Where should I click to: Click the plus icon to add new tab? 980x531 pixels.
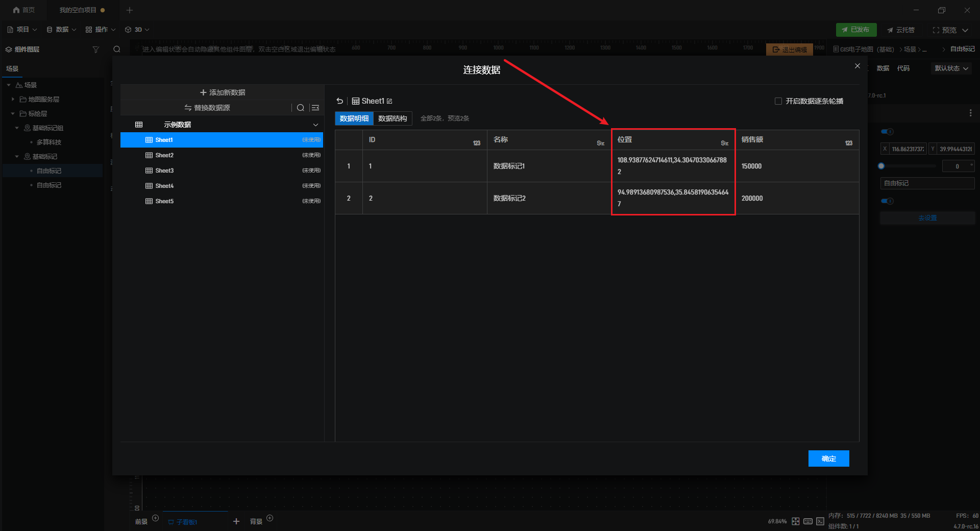point(130,10)
